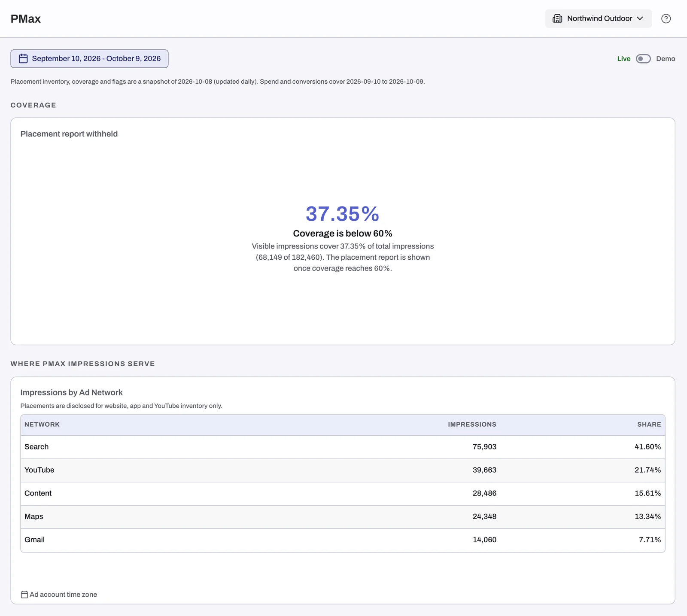Sort by the NETWORK column header

pyautogui.click(x=42, y=425)
